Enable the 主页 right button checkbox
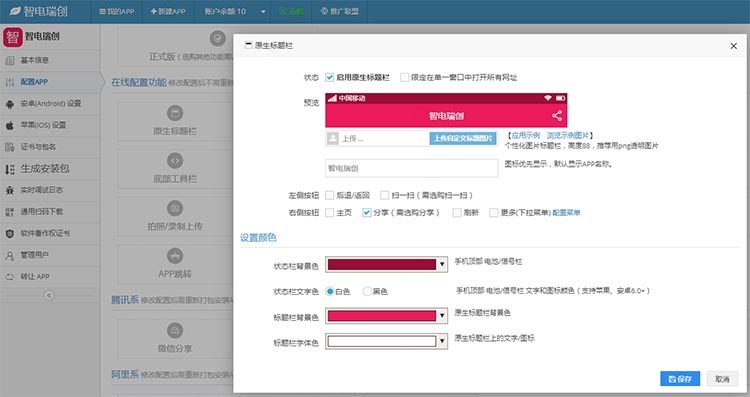Screen dimensions: 750x397 (x=330, y=212)
